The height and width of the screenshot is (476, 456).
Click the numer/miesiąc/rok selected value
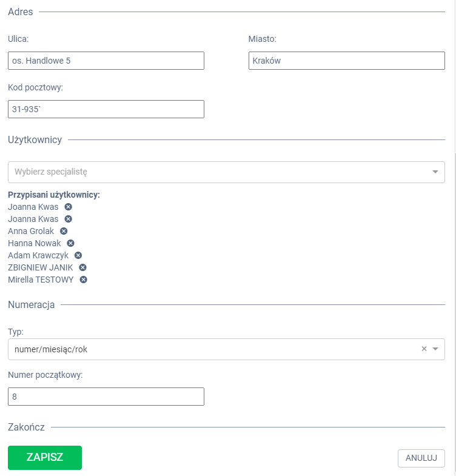(51, 349)
